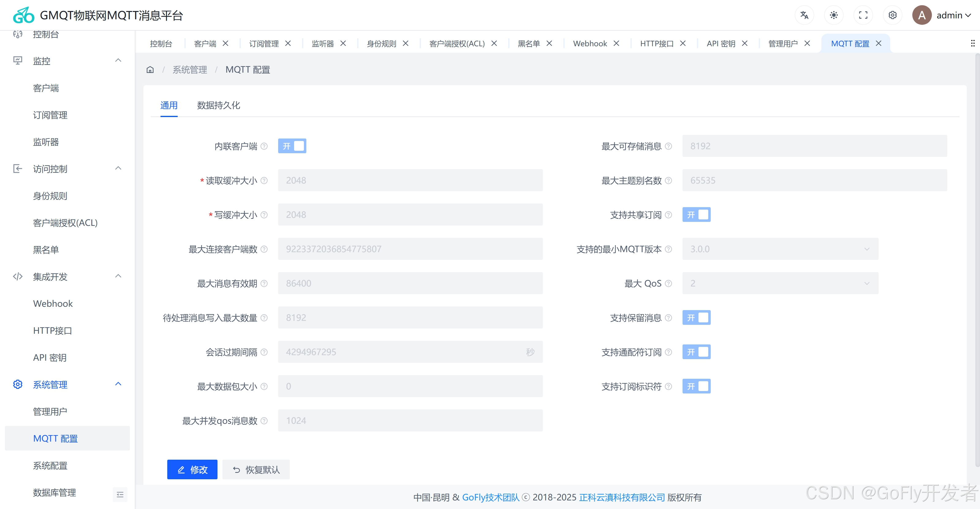
Task: Click help icon next to 最大 QoS
Action: tap(668, 283)
